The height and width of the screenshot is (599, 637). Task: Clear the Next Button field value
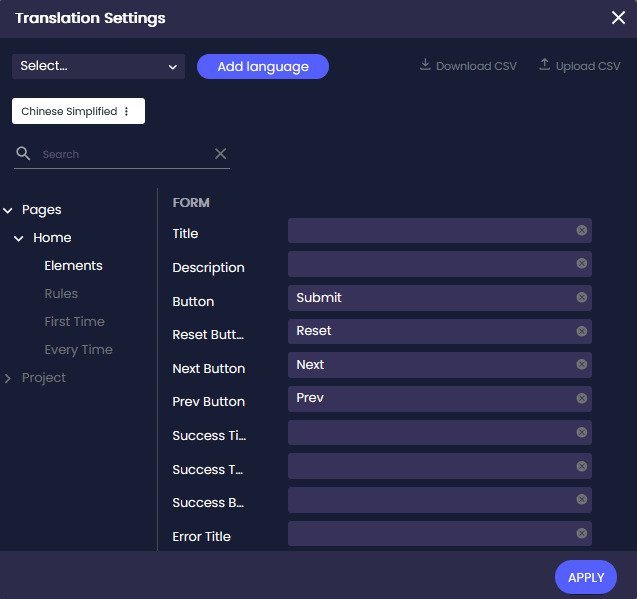coord(581,365)
